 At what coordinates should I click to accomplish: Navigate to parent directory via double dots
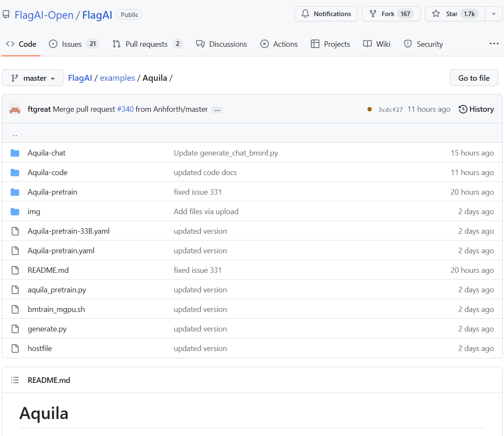point(15,134)
